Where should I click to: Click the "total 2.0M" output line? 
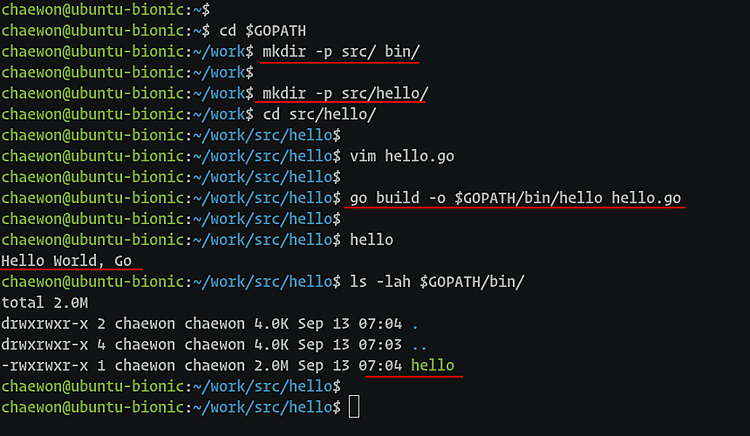[x=44, y=303]
